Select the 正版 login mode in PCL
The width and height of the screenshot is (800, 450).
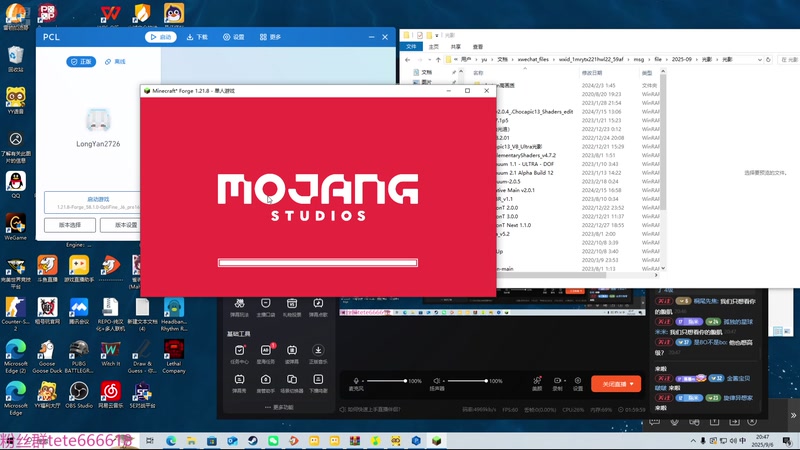pos(81,62)
